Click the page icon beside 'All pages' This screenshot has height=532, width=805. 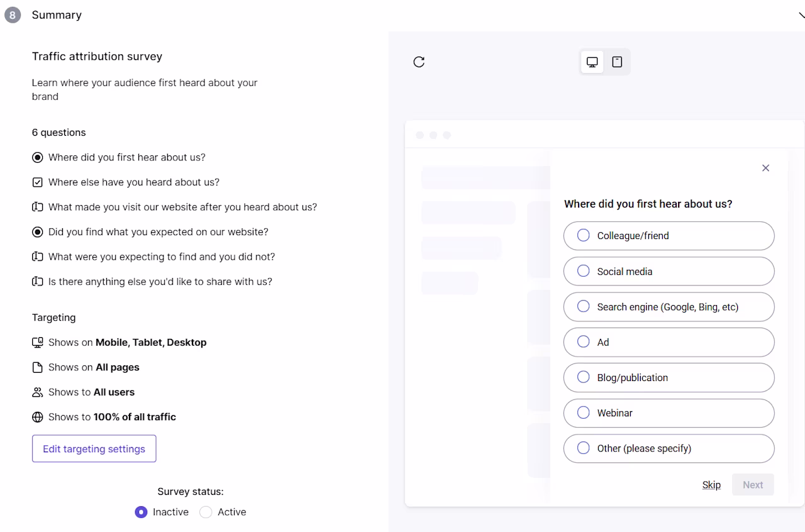point(38,367)
